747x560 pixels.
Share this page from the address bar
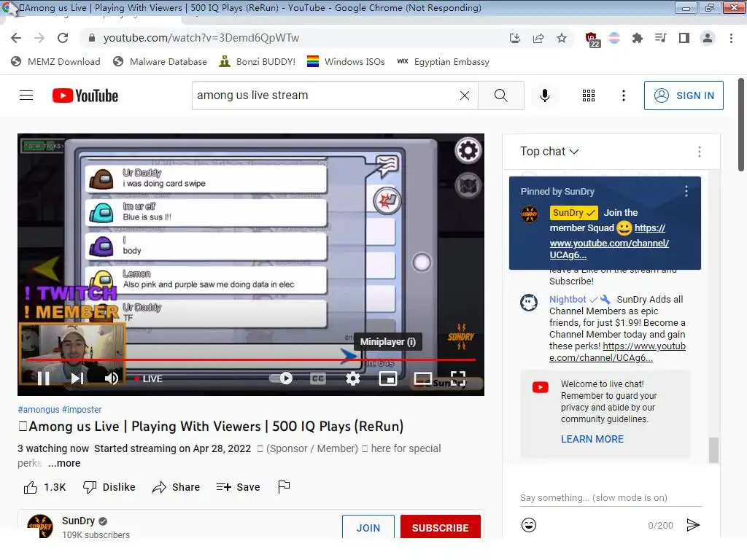[x=538, y=38]
